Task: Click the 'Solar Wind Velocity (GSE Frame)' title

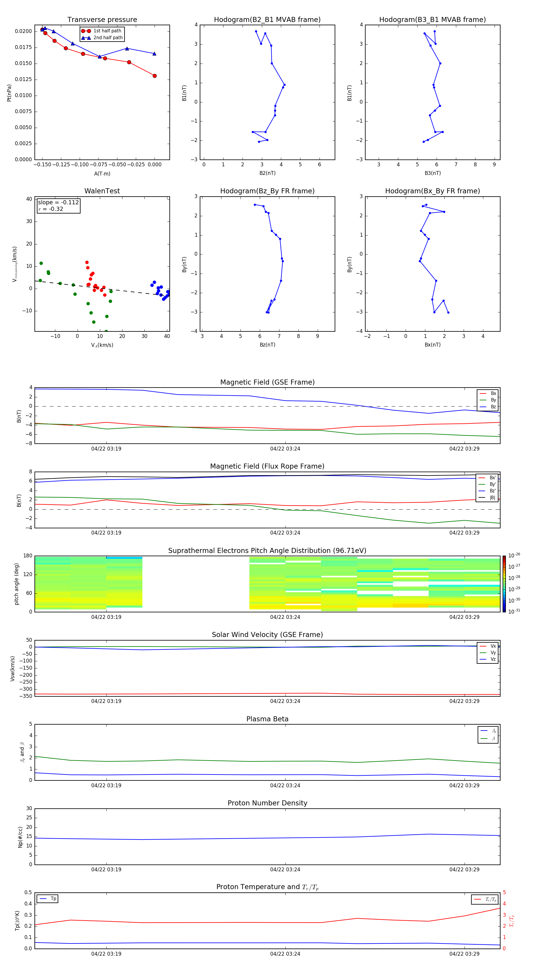Action: coord(267,635)
